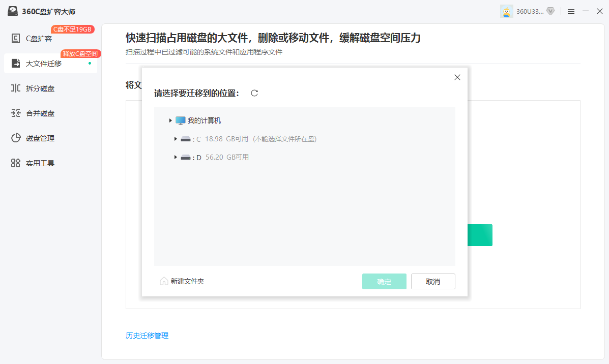This screenshot has width=609, height=364.
Task: Click the user avatar picture
Action: (x=506, y=11)
